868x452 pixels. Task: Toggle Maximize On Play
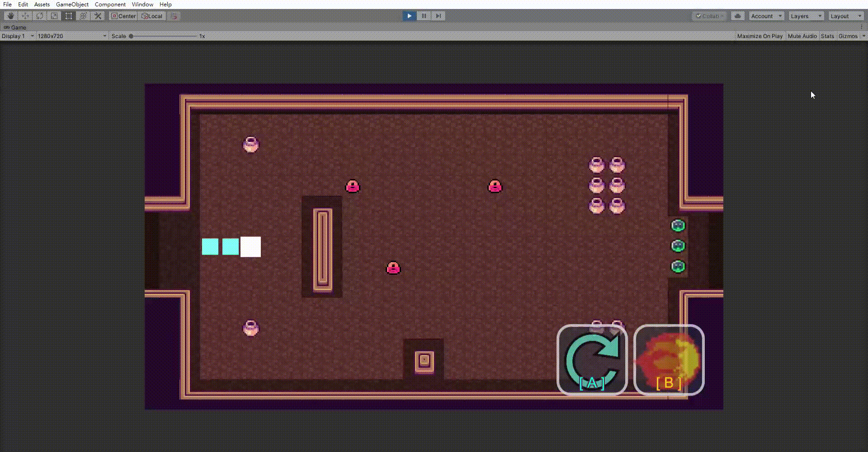(759, 36)
